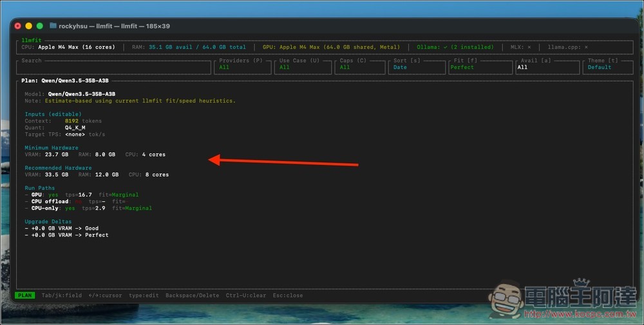The image size is (644, 325).
Task: Toggle the Fit filter set to Perfect
Action: point(480,67)
